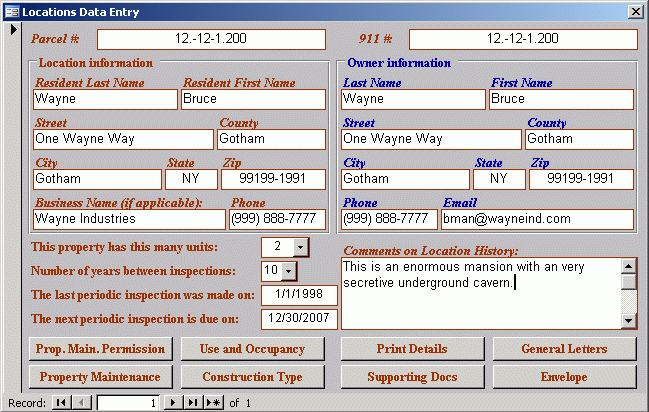Select the owner First Name field
This screenshot has height=412, width=649.
(x=561, y=99)
